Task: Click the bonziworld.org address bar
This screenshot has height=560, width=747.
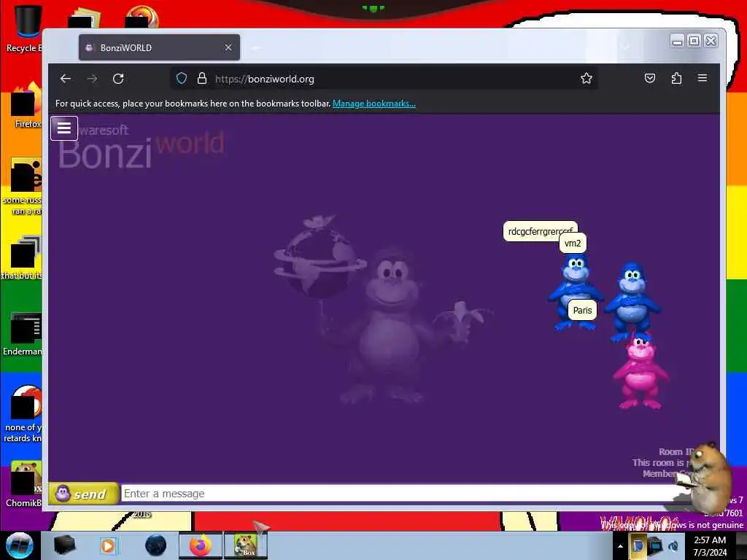Action: [384, 79]
